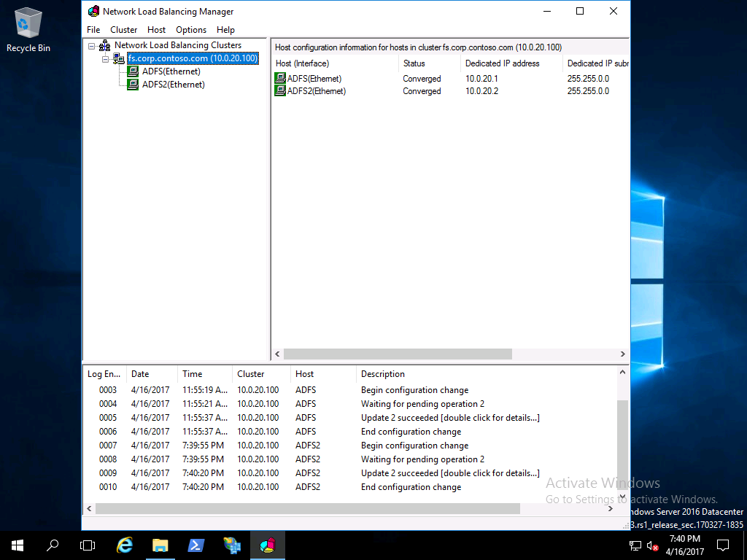Sort host list by Status column
This screenshot has width=747, height=560.
[x=414, y=63]
